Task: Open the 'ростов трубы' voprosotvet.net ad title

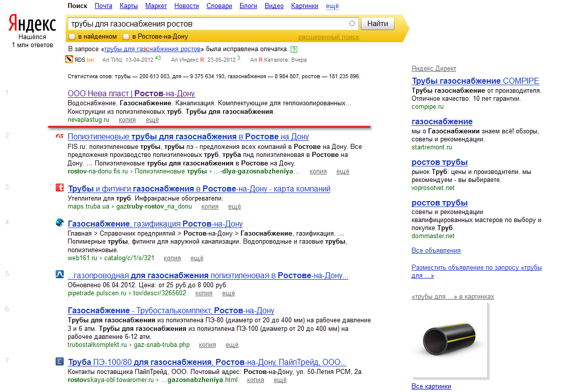Action: tap(440, 162)
